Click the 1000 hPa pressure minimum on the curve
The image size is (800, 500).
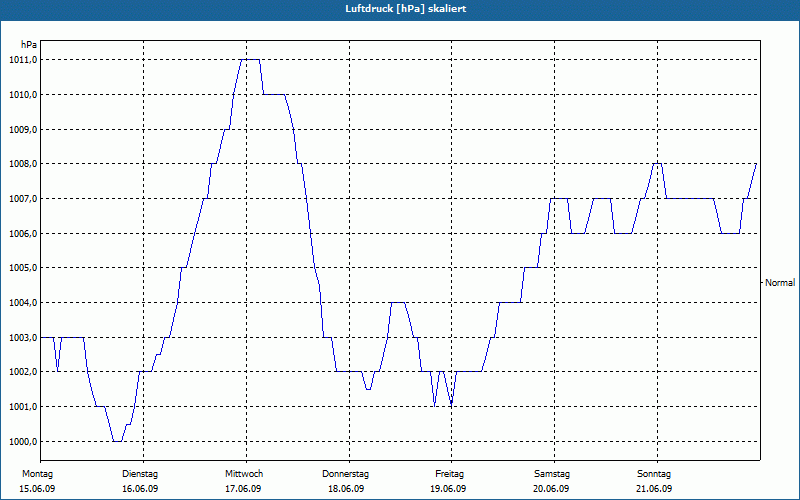(117, 441)
